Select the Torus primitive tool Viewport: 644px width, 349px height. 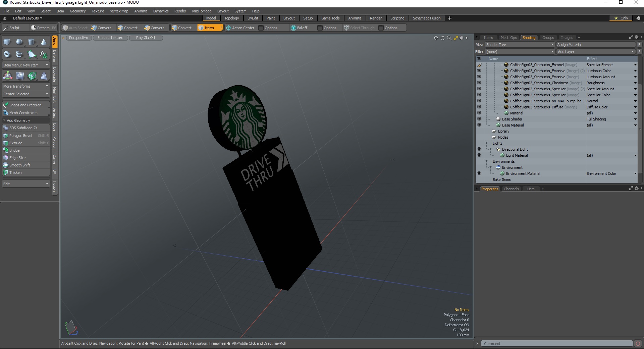tap(7, 54)
